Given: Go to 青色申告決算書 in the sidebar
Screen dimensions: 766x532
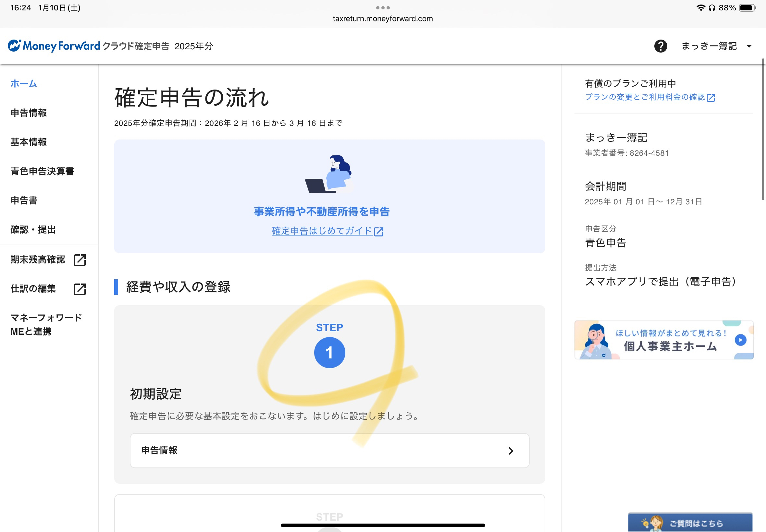Looking at the screenshot, I should (x=42, y=171).
